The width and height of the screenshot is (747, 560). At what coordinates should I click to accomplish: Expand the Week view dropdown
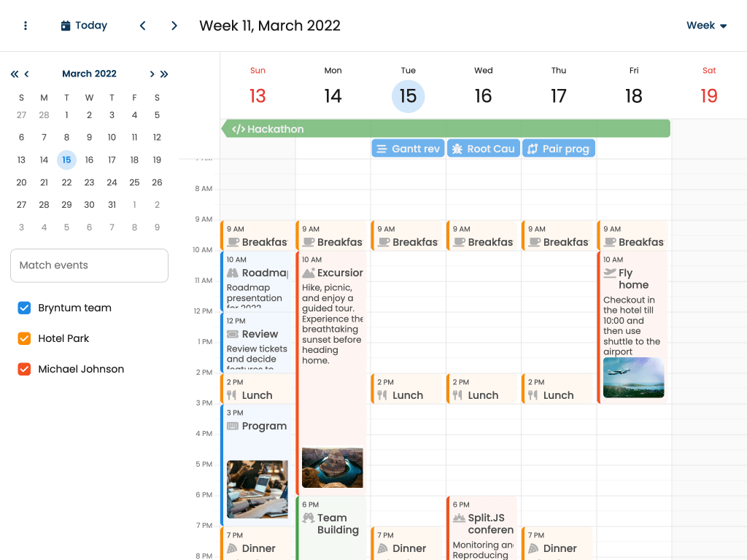tap(706, 26)
